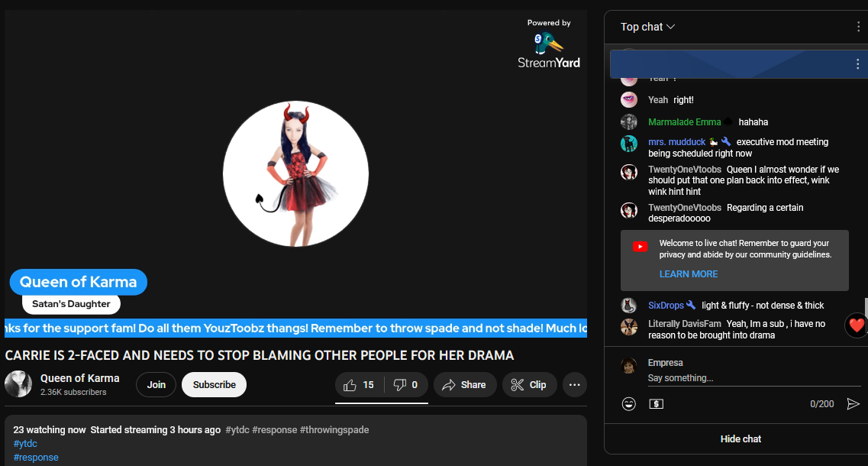
Task: Click the #throwingspade tag in description
Action: tap(334, 429)
